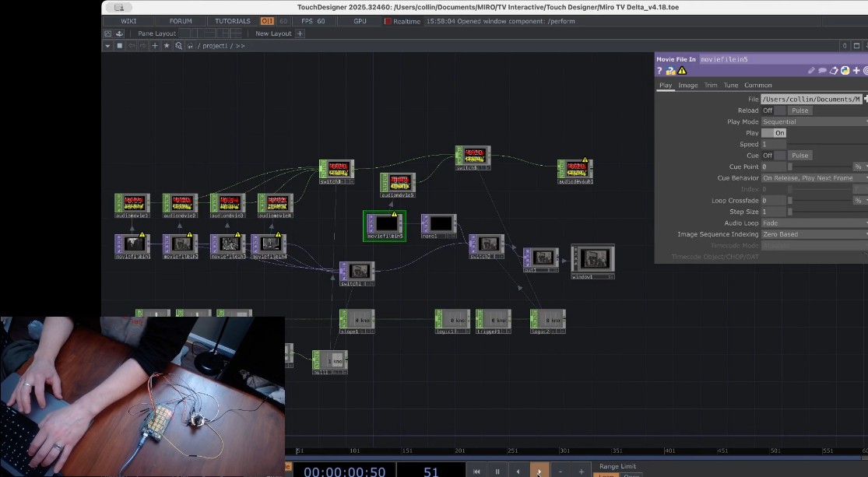Open the pane type dropdown arrow

pos(107,46)
